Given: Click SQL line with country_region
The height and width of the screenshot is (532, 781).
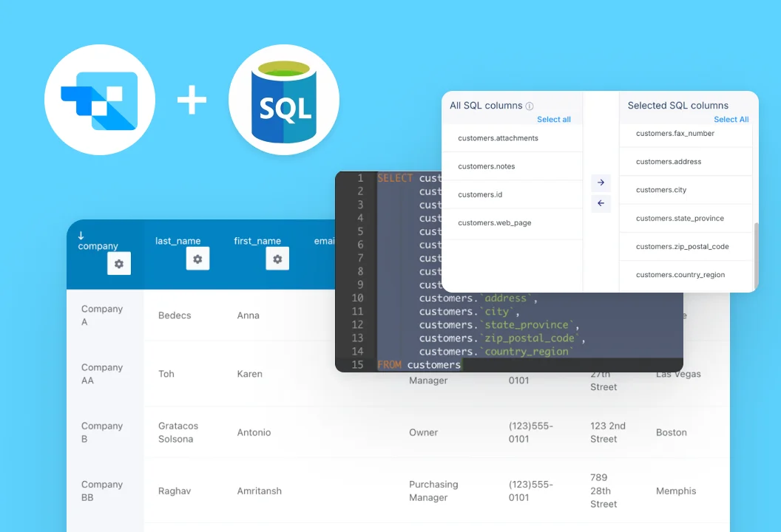Looking at the screenshot, I should (x=496, y=352).
